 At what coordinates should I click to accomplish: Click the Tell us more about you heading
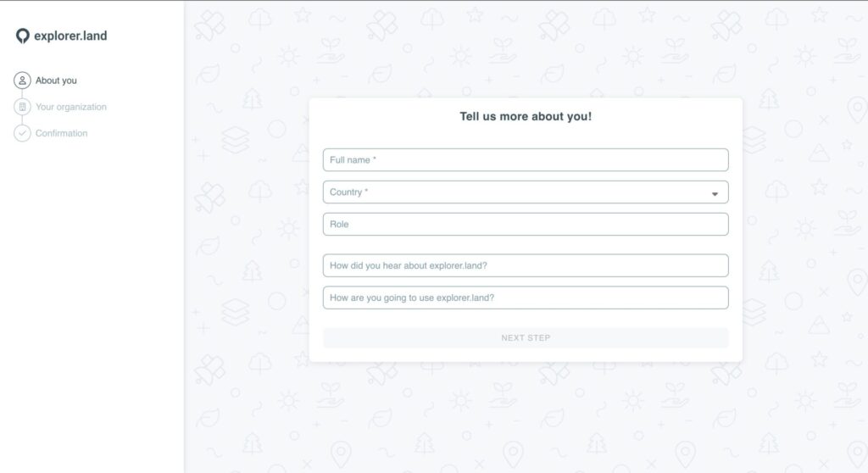click(526, 117)
